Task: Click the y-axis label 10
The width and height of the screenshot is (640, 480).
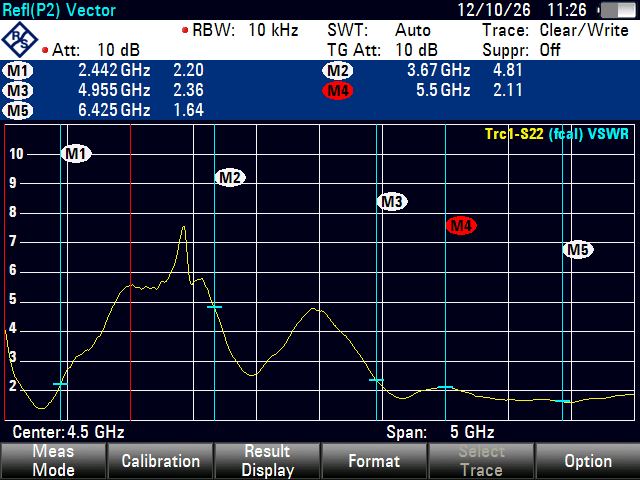Action: click(x=16, y=154)
